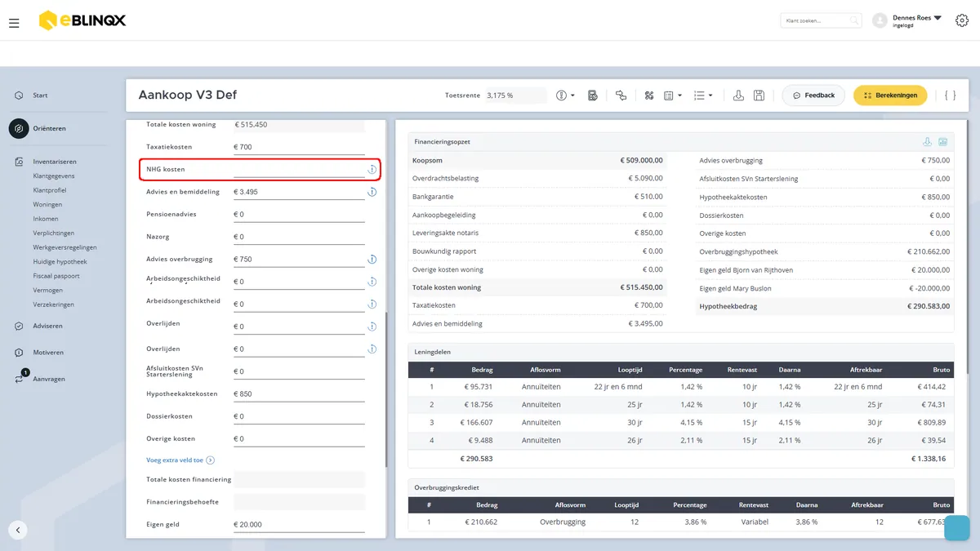Click the Feedback button

click(x=813, y=96)
